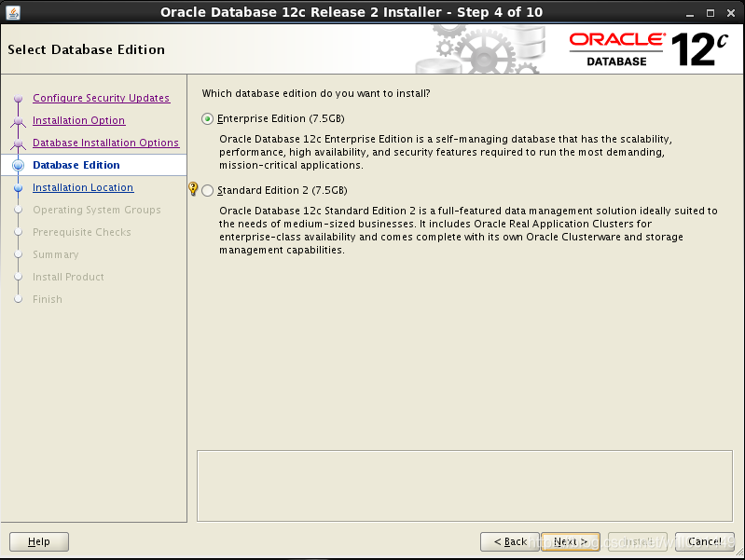Click the disabled Summary step
Image resolution: width=745 pixels, height=560 pixels.
tap(56, 254)
